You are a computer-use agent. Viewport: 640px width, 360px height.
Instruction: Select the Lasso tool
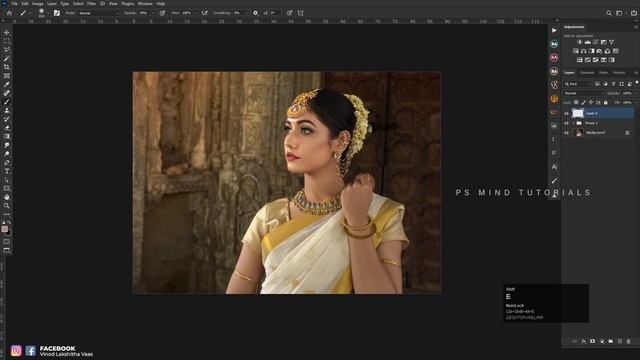(x=7, y=50)
